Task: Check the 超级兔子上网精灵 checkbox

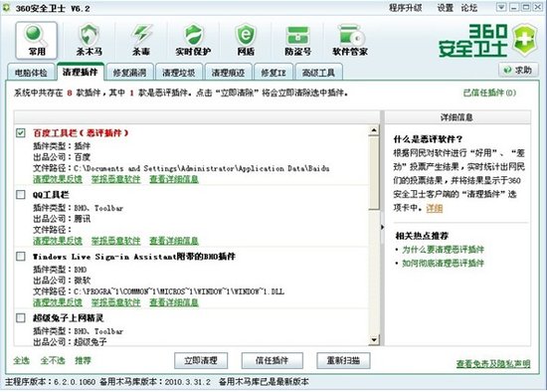Action: (x=21, y=317)
